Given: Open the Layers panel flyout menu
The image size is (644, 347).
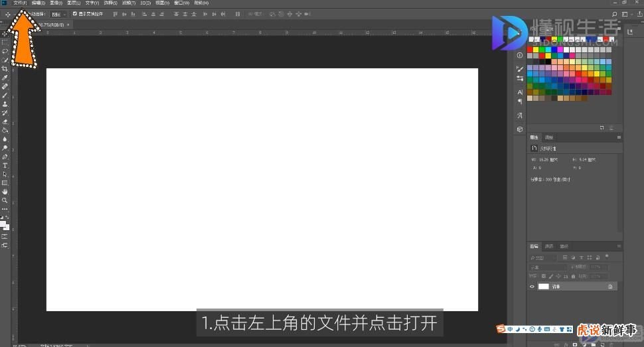Looking at the screenshot, I should tap(619, 246).
